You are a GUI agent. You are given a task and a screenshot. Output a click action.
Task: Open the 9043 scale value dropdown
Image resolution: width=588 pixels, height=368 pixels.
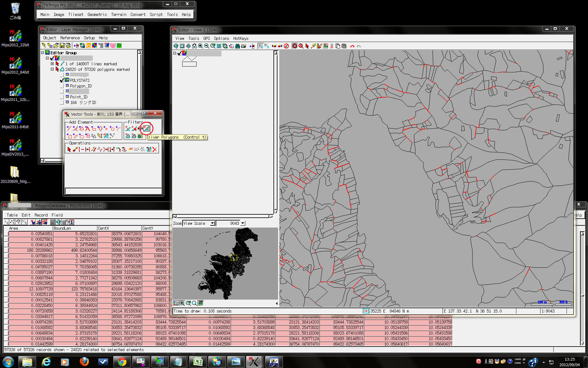(x=243, y=223)
